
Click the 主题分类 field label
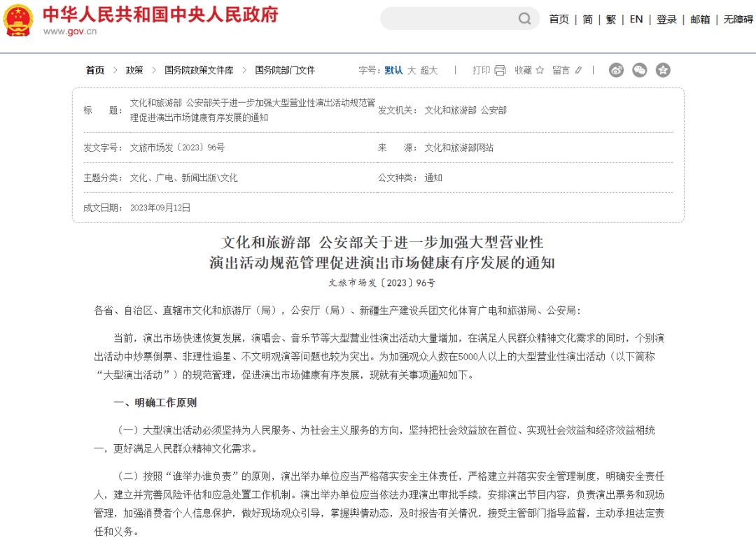[103, 178]
